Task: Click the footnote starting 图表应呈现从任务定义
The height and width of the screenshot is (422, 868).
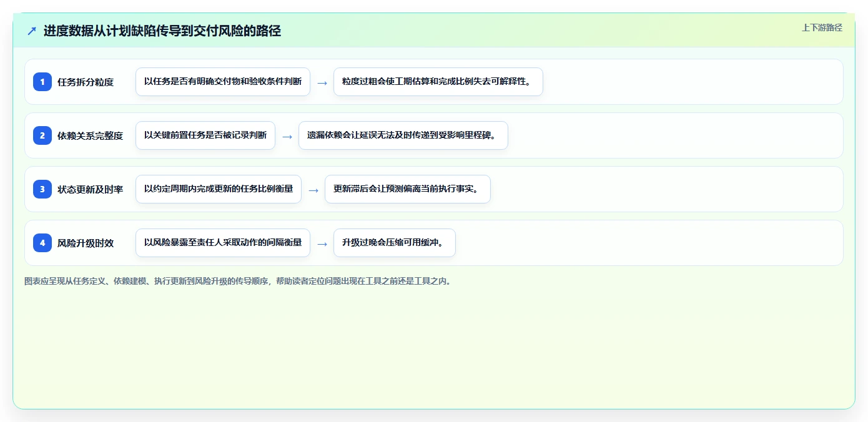Action: point(237,281)
